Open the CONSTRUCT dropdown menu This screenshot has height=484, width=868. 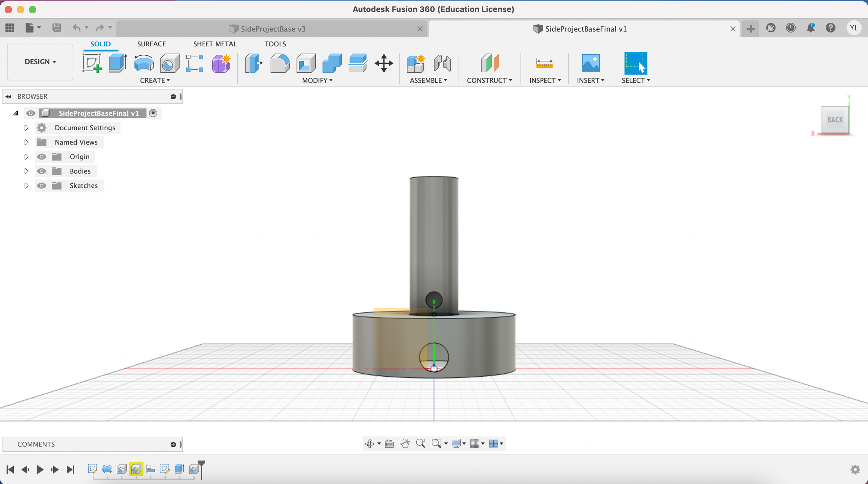(489, 80)
